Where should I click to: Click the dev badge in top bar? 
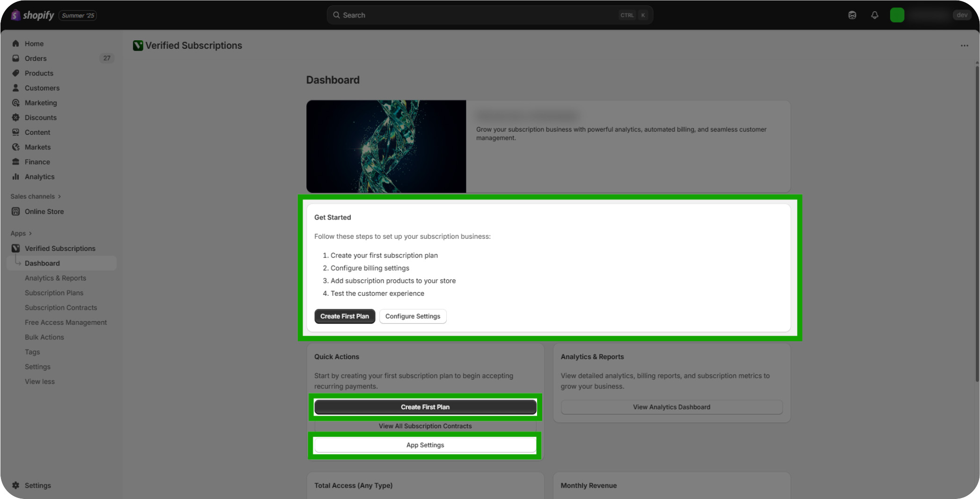tap(962, 15)
